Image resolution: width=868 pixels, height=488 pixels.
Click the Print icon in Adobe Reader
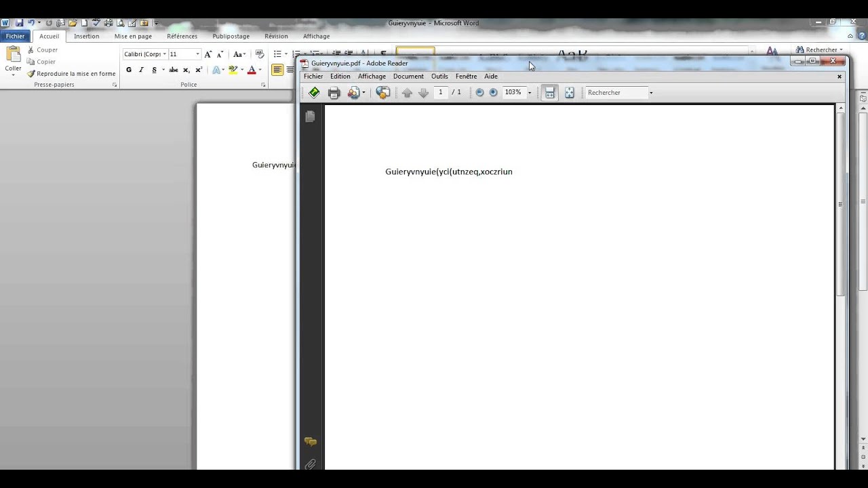(334, 93)
